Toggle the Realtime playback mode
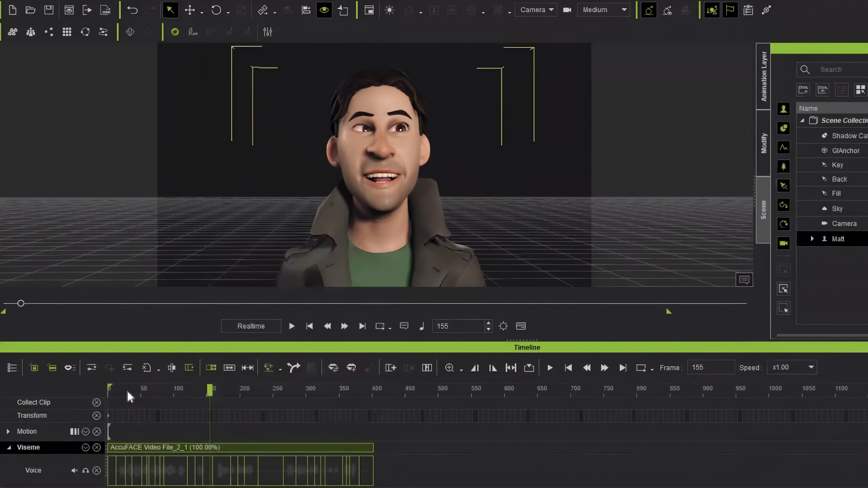Image resolution: width=868 pixels, height=488 pixels. pos(251,326)
